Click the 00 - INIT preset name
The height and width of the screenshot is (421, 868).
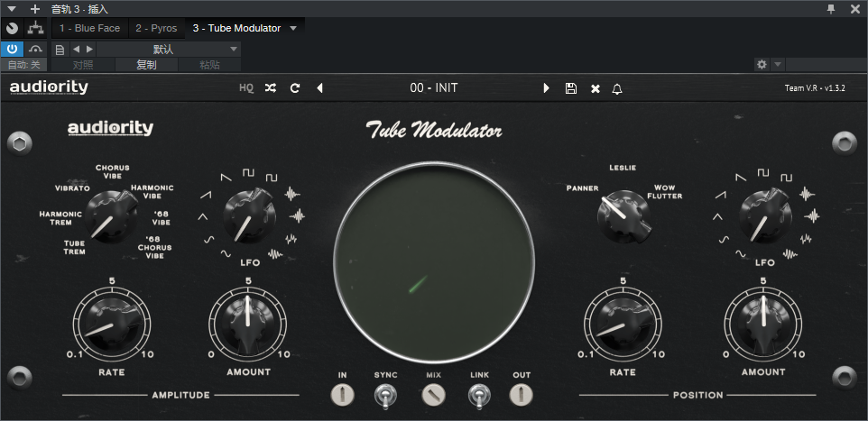433,88
